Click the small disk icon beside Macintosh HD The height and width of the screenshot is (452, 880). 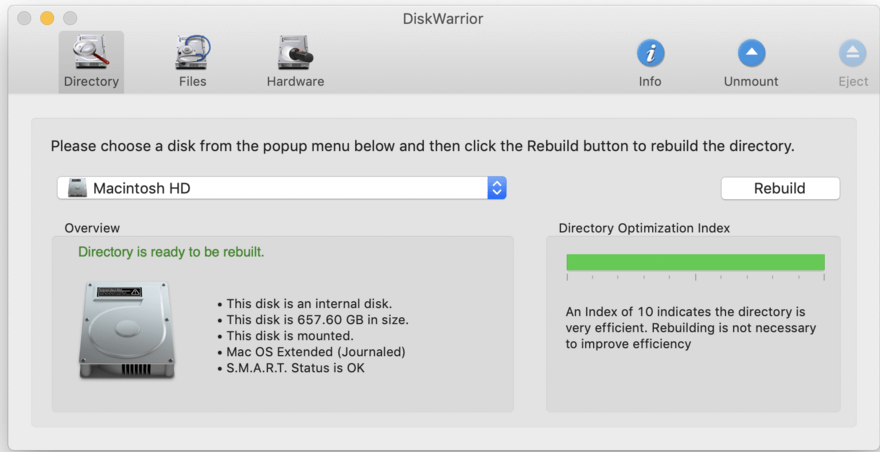point(77,188)
